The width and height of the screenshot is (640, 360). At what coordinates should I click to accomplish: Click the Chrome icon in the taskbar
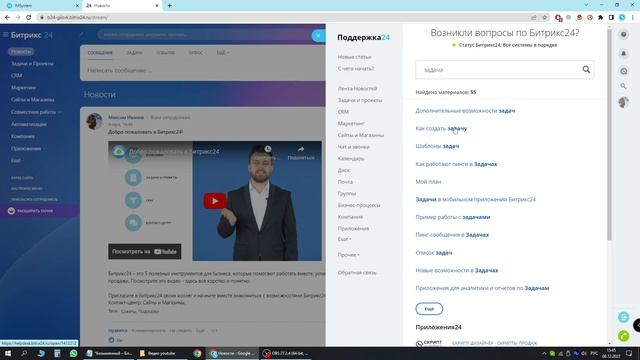[197, 353]
